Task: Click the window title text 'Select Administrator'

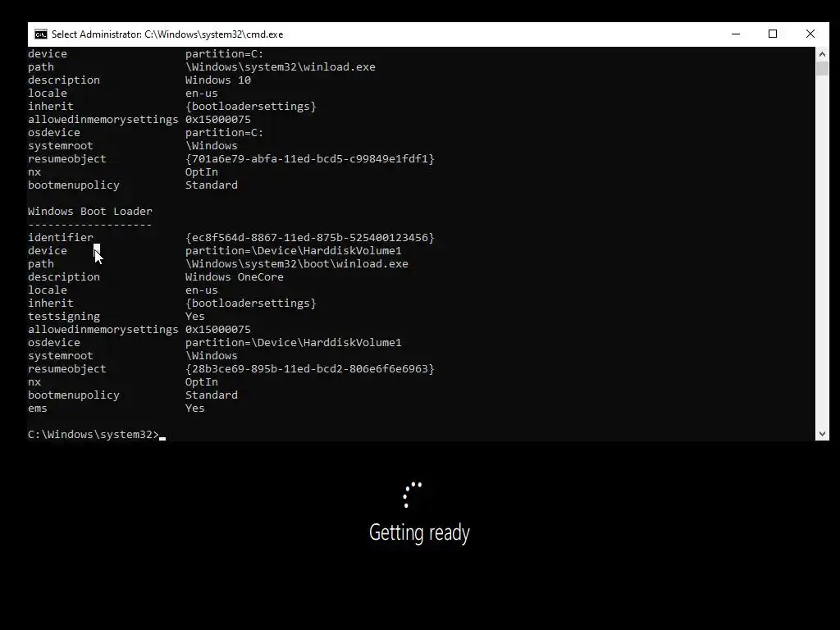Action: click(x=97, y=34)
